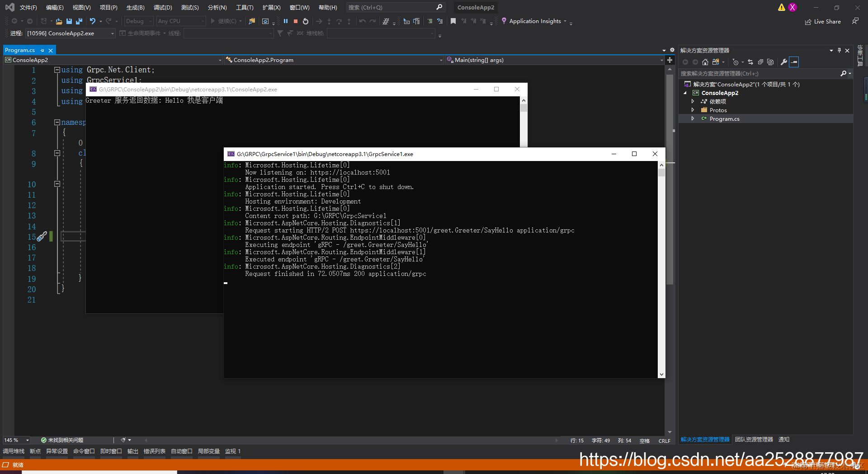This screenshot has height=474, width=868.
Task: Click the Application Insights button label
Action: click(x=535, y=21)
